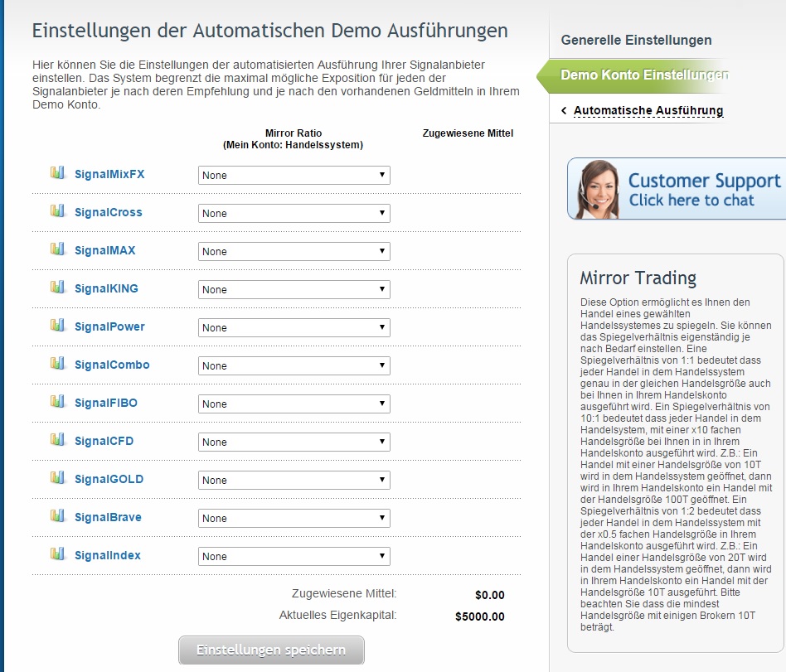Image resolution: width=786 pixels, height=672 pixels.
Task: Click the chart icon next to SignalMixFX
Action: point(57,173)
